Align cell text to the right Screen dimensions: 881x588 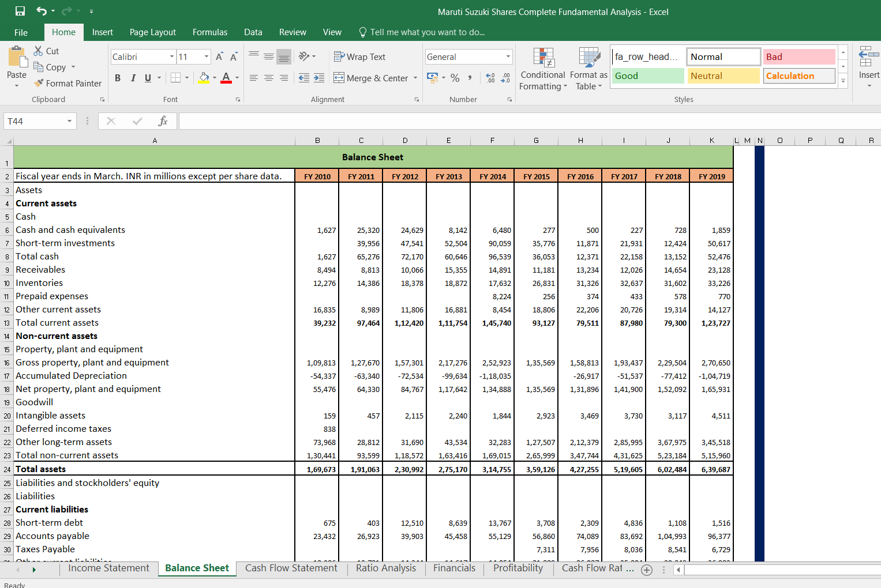[284, 78]
